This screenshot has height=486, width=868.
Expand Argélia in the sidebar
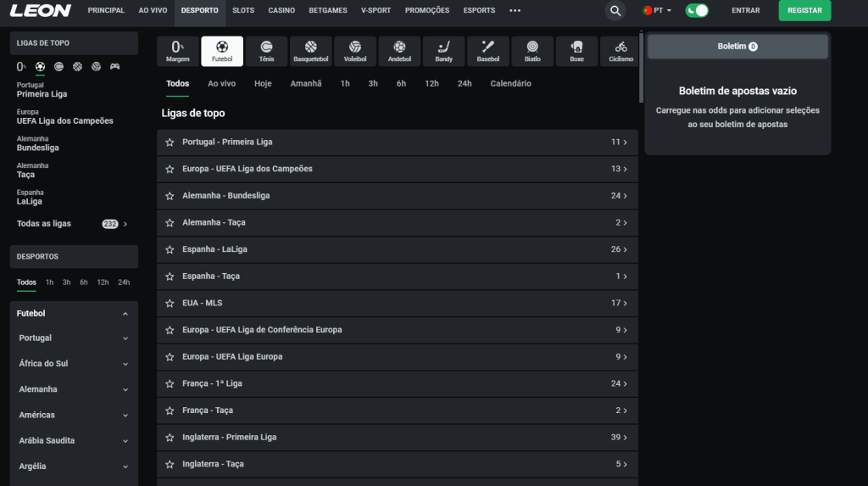[125, 466]
